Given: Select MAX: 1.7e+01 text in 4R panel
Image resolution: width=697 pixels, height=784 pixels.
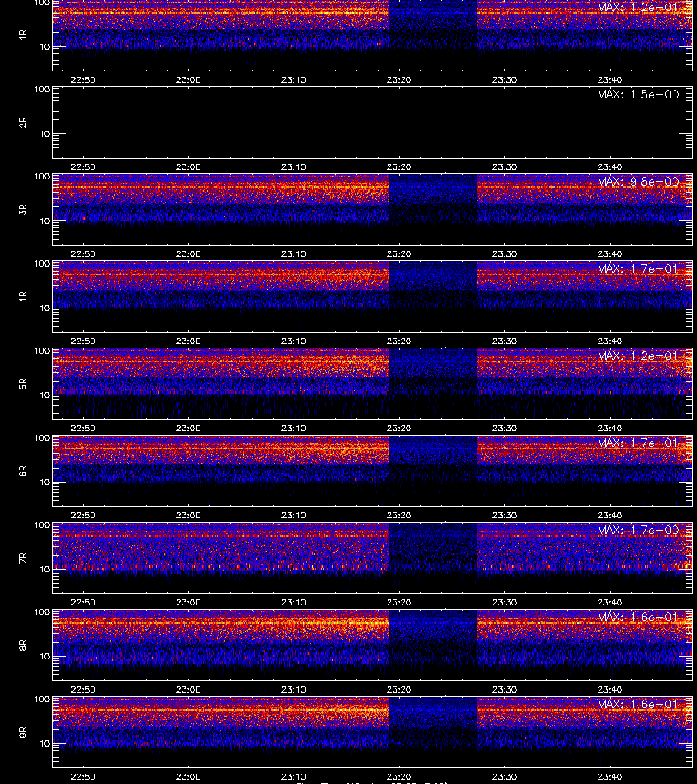Looking at the screenshot, I should click(x=638, y=268).
